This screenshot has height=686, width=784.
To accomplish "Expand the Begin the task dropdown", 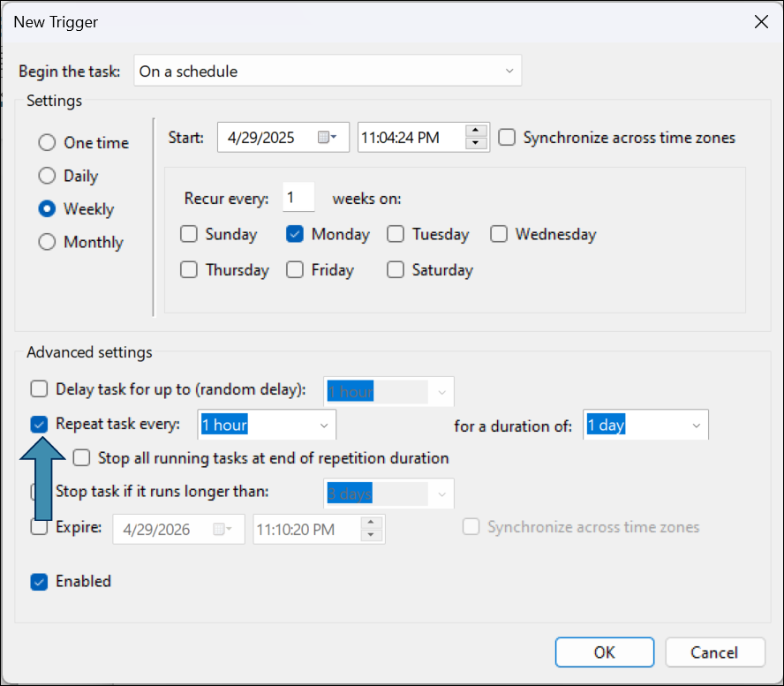I will (509, 72).
